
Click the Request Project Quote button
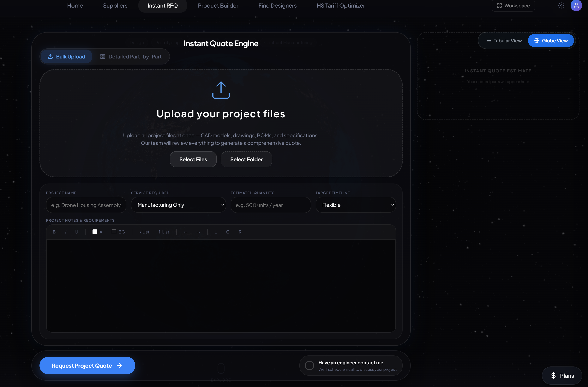click(87, 366)
